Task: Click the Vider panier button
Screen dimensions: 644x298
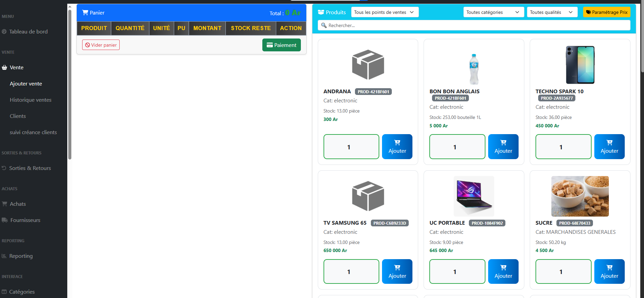Action: (101, 45)
